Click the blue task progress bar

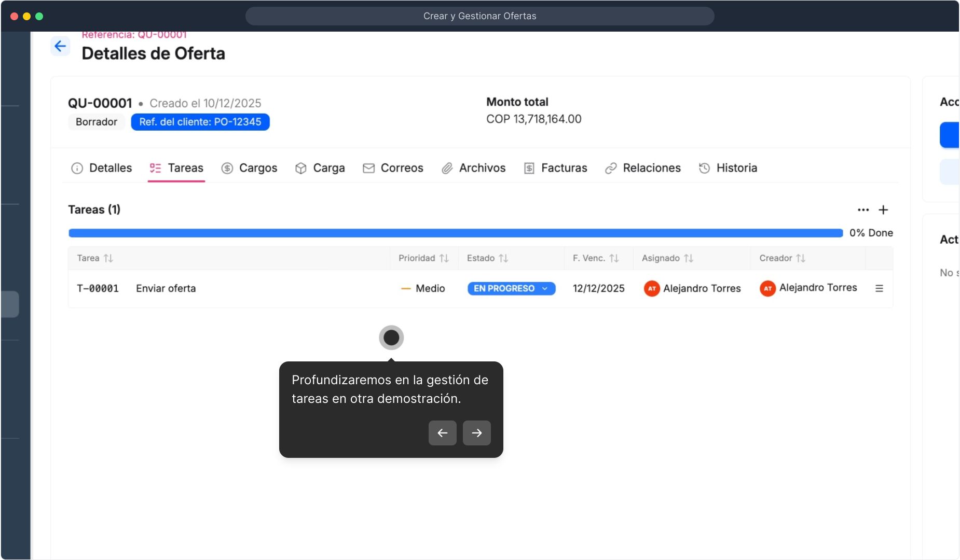[x=455, y=233]
